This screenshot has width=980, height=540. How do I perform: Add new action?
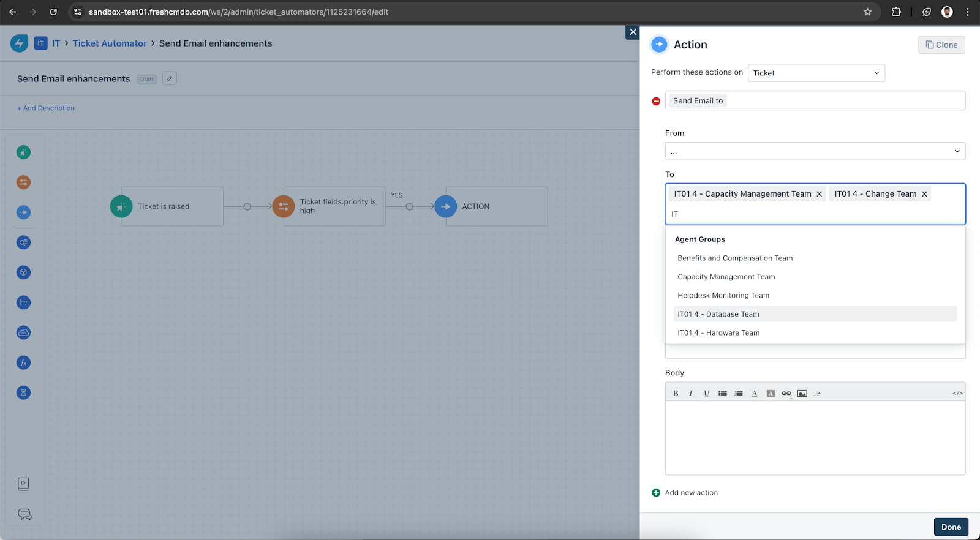pos(685,493)
